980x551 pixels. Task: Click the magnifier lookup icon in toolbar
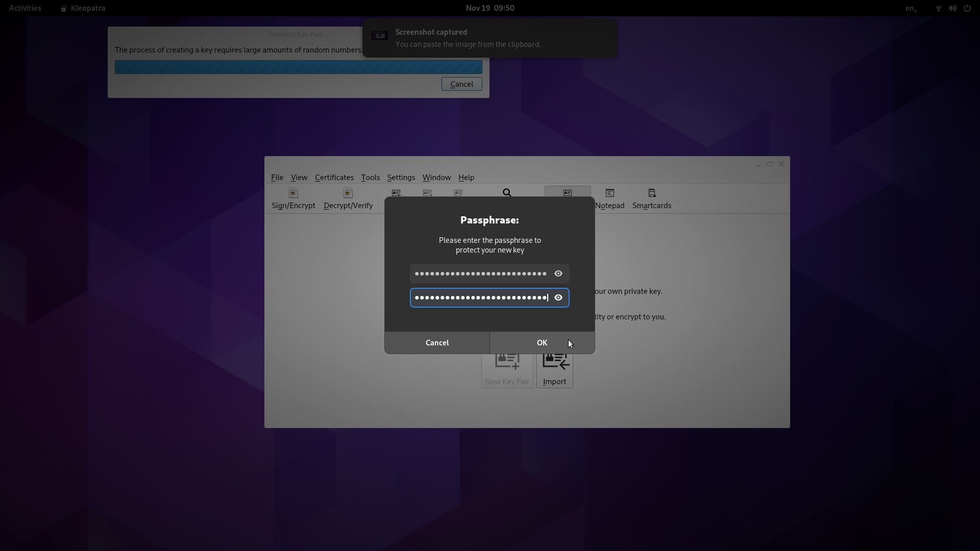(x=507, y=193)
